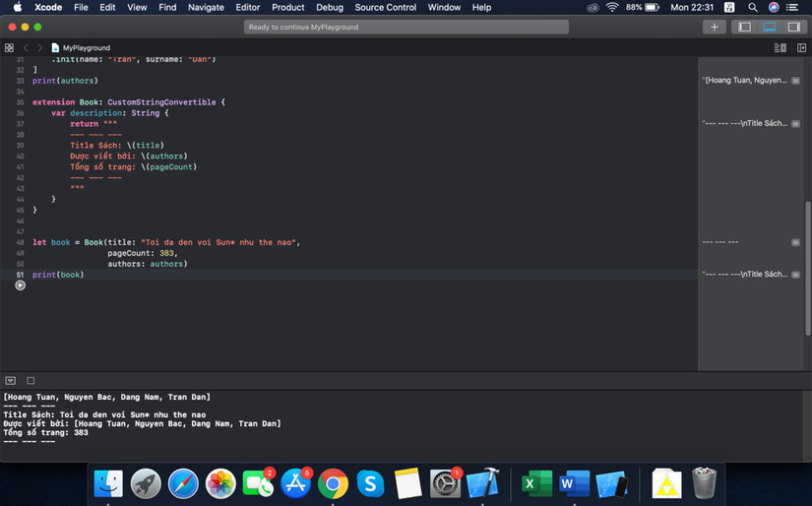812x506 pixels.
Task: Toggle the left navigator panel
Action: (745, 27)
